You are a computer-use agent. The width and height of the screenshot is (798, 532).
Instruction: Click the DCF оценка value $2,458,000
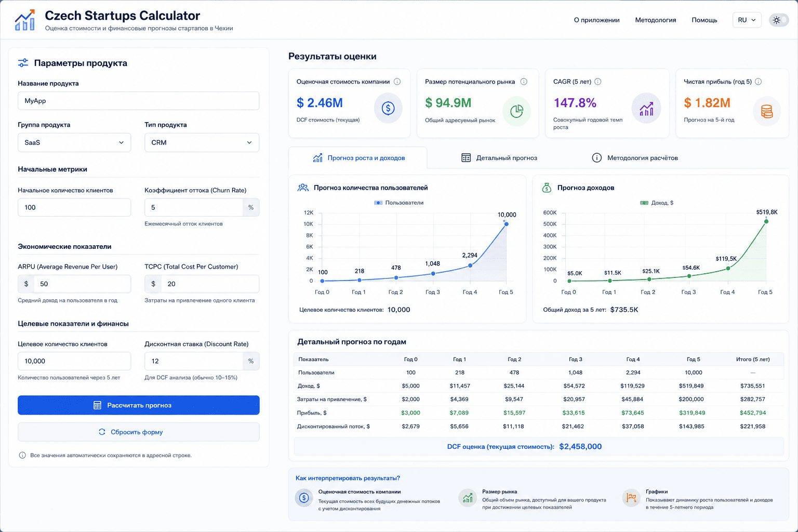pyautogui.click(x=580, y=446)
